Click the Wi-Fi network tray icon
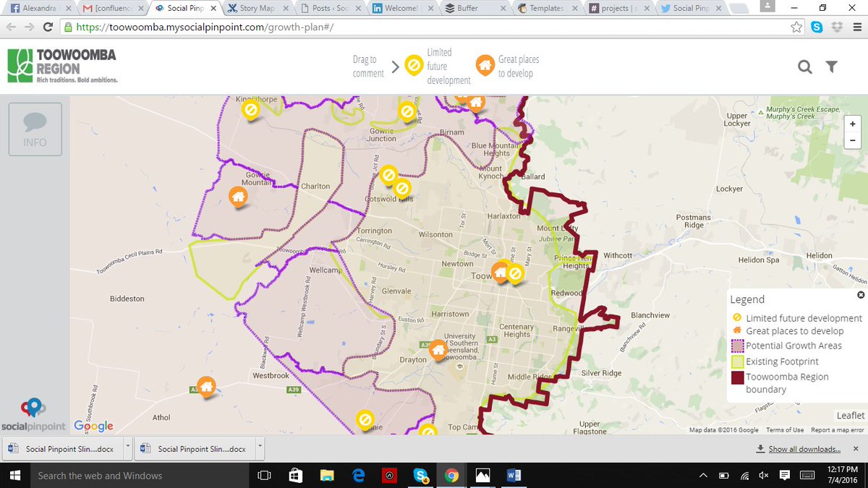Viewport: 868px width, 488px height. pos(744,475)
